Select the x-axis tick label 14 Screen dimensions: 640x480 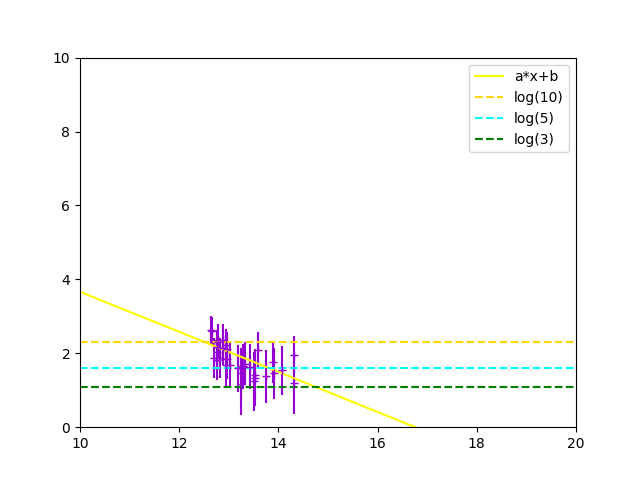(x=278, y=442)
